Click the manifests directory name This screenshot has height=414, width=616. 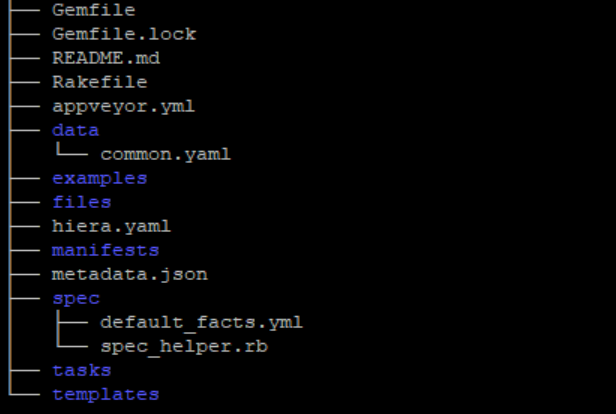tap(106, 251)
